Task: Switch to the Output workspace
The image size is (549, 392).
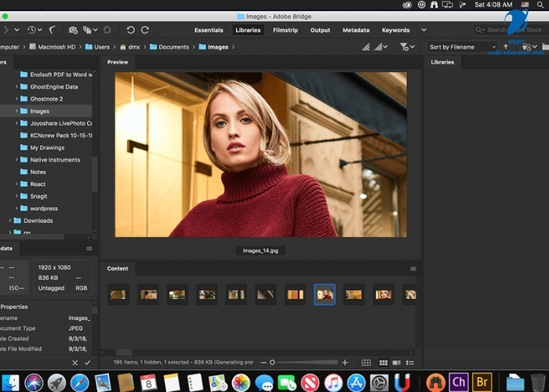Action: (x=320, y=30)
